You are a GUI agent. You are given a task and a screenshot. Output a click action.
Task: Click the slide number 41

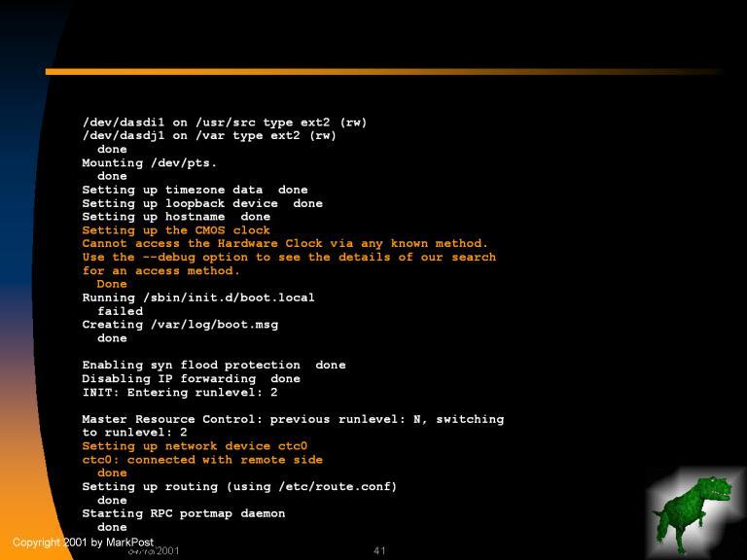[379, 551]
